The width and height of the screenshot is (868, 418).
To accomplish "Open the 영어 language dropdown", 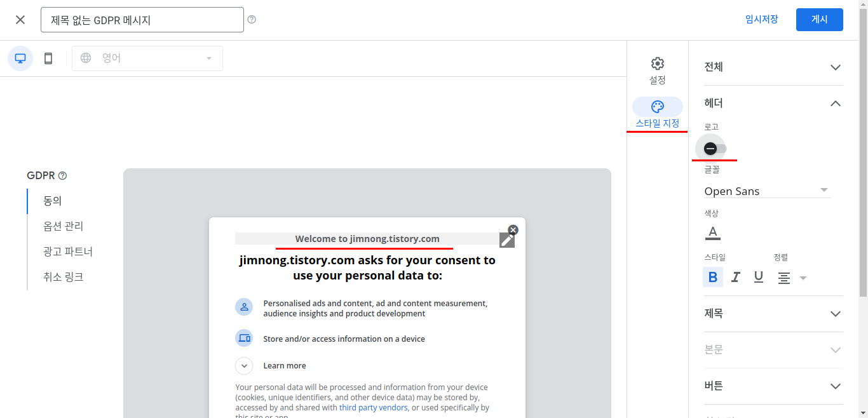I will click(x=147, y=58).
